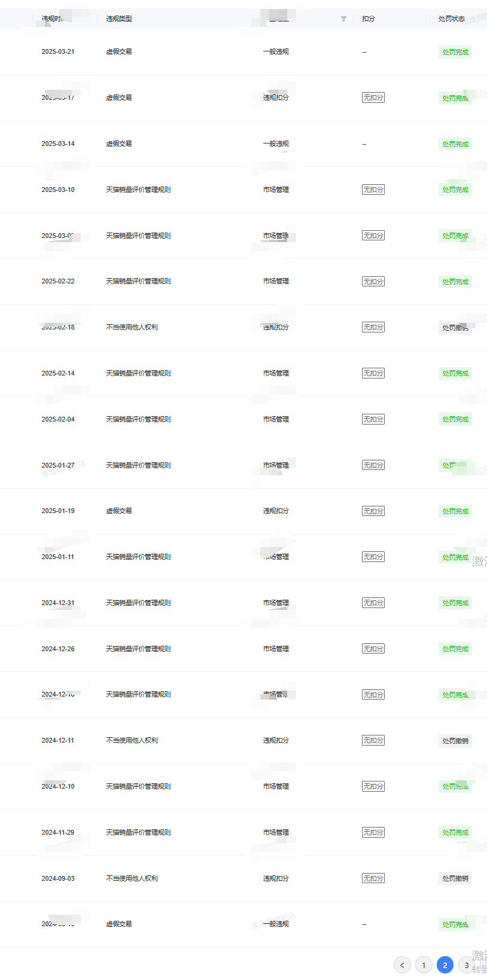Viewport: 487px width, 980px height.
Task: Click 处罚完成 status in the 2024-11-29 row
Action: (x=455, y=832)
